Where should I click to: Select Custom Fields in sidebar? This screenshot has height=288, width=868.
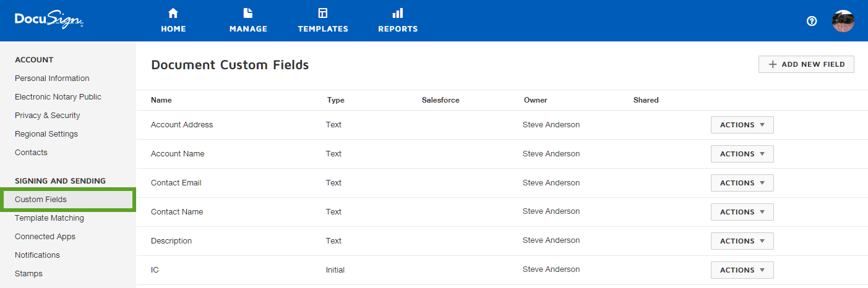pyautogui.click(x=41, y=200)
